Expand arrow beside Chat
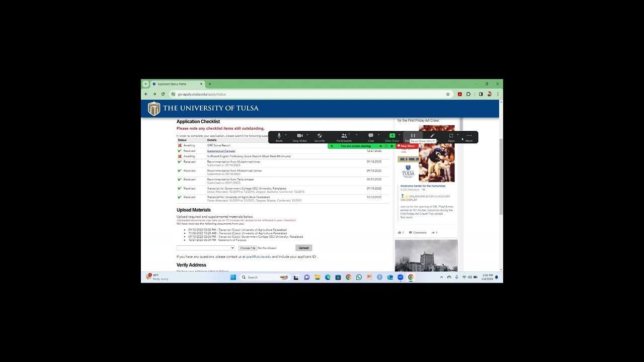The height and width of the screenshot is (362, 644). click(378, 135)
